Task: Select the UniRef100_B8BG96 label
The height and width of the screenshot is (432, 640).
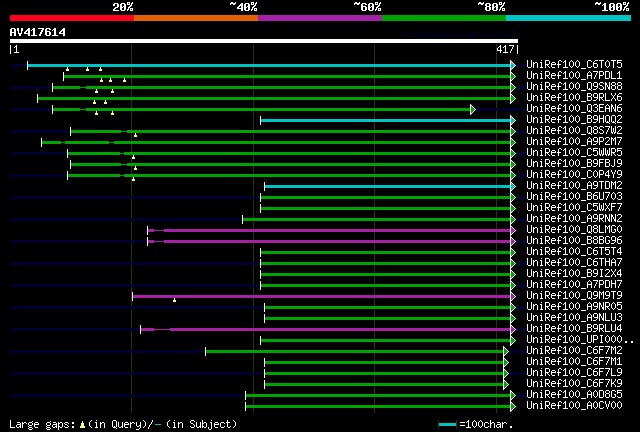Action: [574, 240]
